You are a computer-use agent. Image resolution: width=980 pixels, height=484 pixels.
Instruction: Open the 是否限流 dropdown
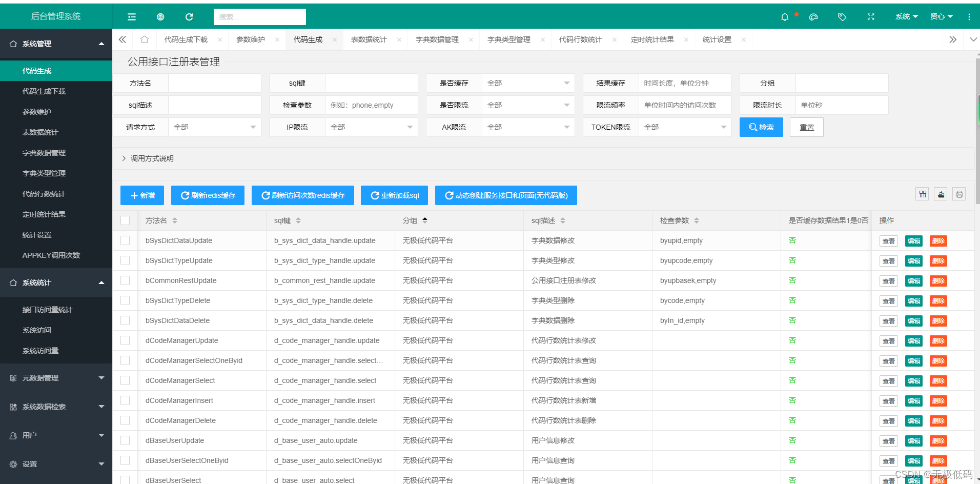(x=528, y=105)
